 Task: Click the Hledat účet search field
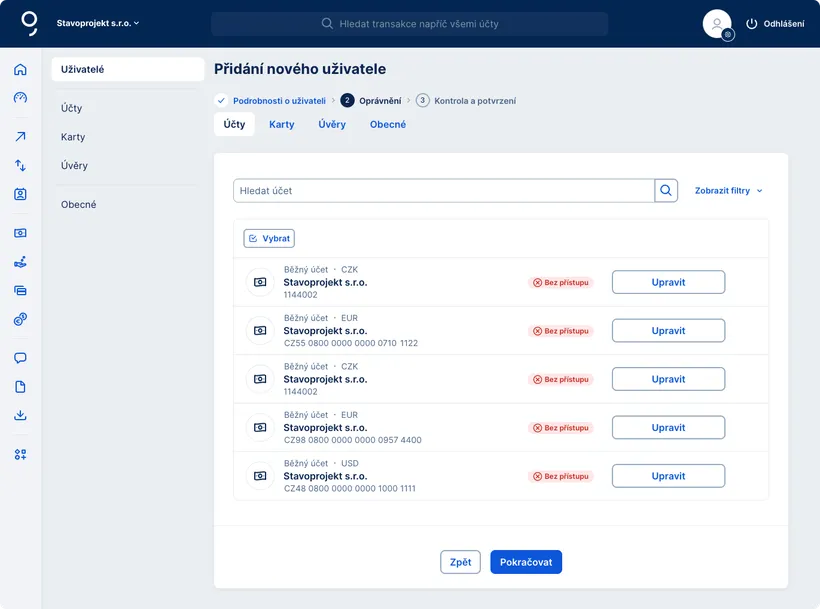tap(443, 191)
